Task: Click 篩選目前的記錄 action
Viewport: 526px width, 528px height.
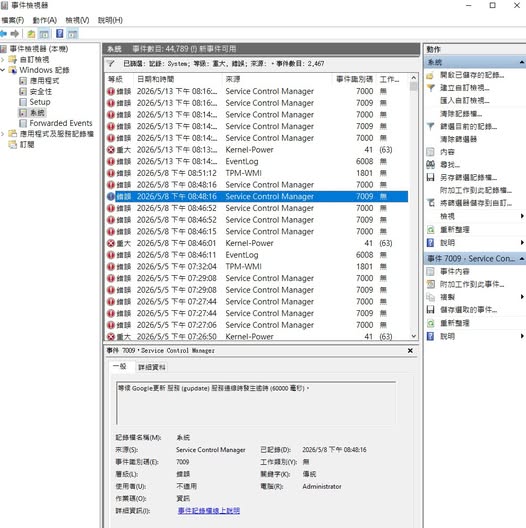Action: [x=468, y=127]
